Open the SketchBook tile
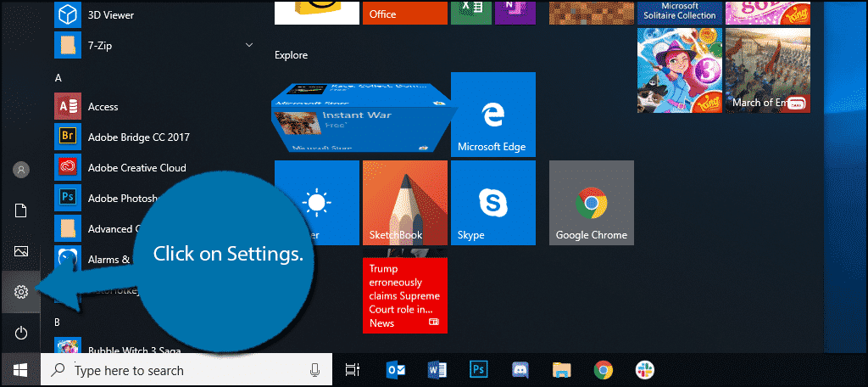868x387 pixels. pyautogui.click(x=404, y=202)
